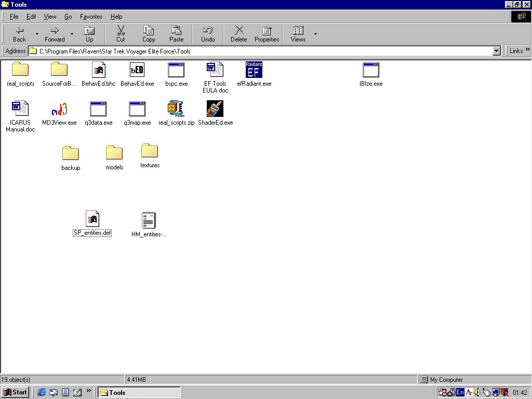Screen dimensions: 532x399
Task: Select the backup folder
Action: (x=71, y=153)
